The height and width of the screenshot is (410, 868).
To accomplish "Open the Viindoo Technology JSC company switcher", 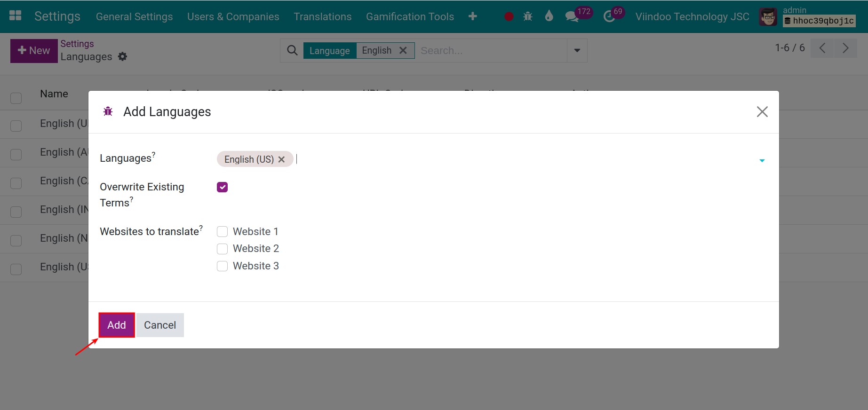I will point(692,16).
